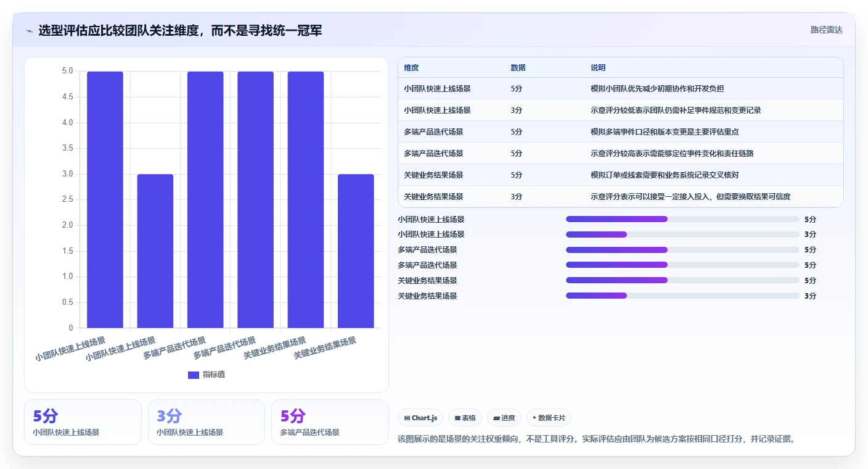This screenshot has width=868, height=469.
Task: Click the grid icon in the 表格 chip
Action: pyautogui.click(x=457, y=418)
